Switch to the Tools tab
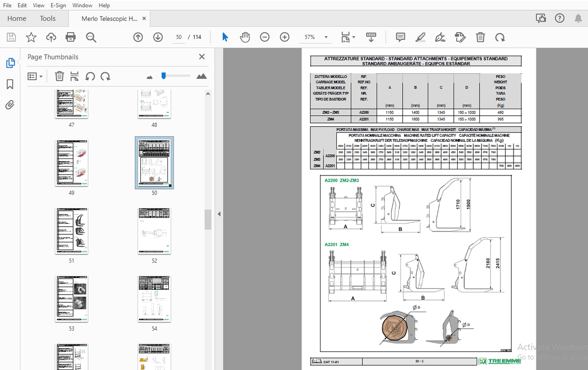588x370 pixels. [47, 18]
